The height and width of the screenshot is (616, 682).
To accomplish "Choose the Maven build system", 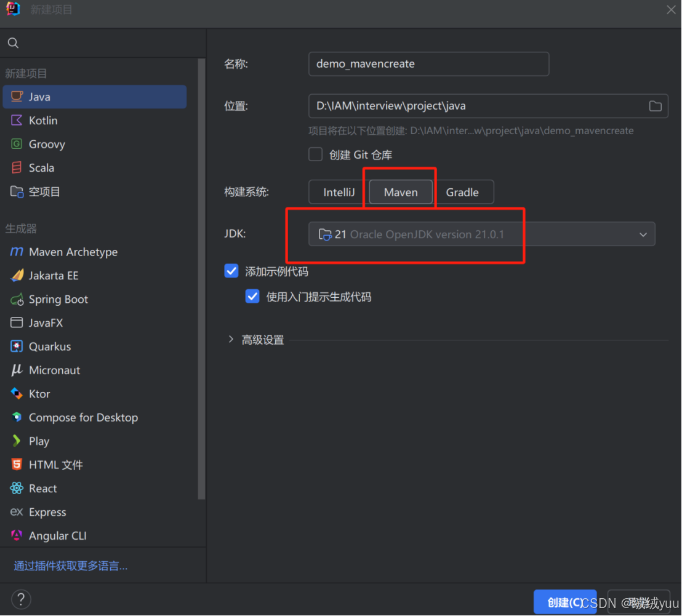I will (401, 192).
